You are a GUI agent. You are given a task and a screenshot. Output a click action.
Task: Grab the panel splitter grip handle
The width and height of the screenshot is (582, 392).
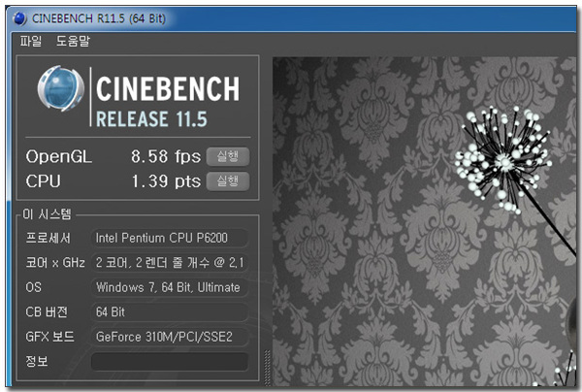pos(267,367)
